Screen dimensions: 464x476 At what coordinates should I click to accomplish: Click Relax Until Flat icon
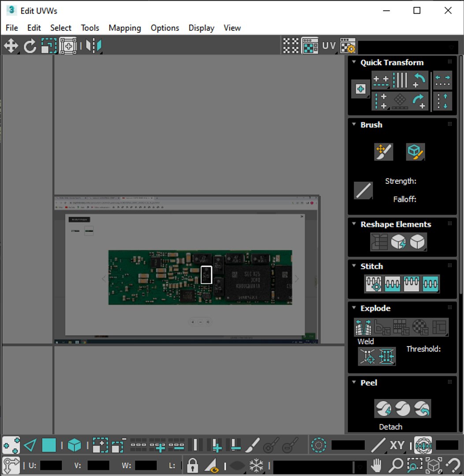[x=398, y=242]
